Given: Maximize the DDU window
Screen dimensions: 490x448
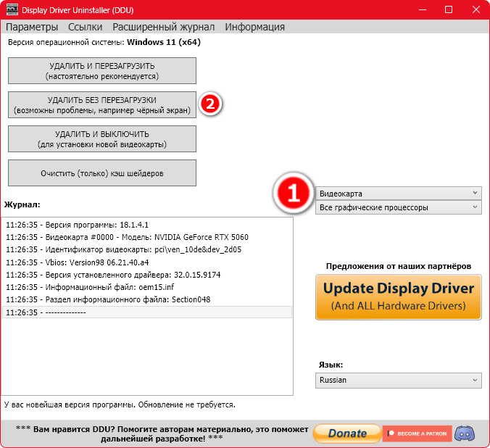Looking at the screenshot, I should point(448,10).
